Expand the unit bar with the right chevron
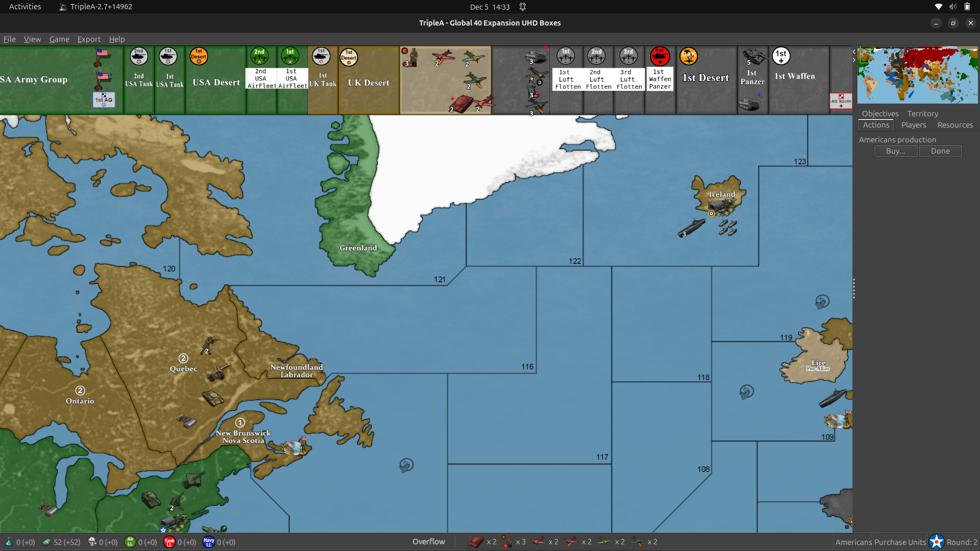Viewport: 980px width, 551px height. point(853,60)
